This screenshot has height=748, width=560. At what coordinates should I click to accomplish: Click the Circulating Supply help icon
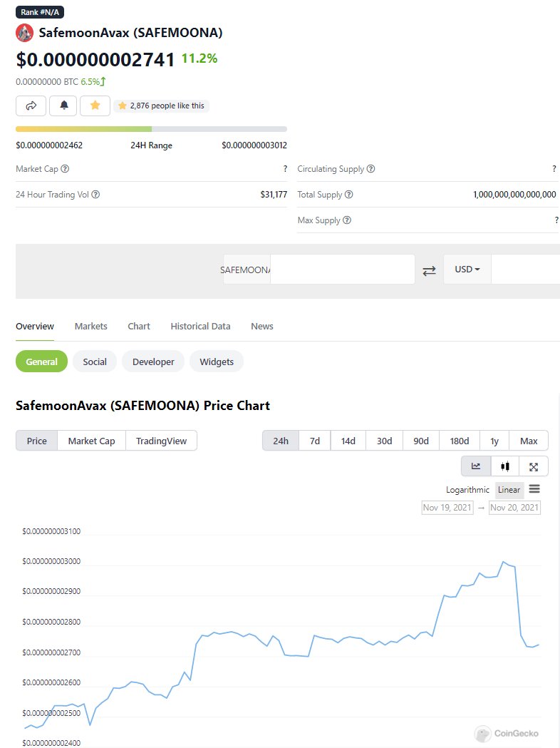click(370, 169)
